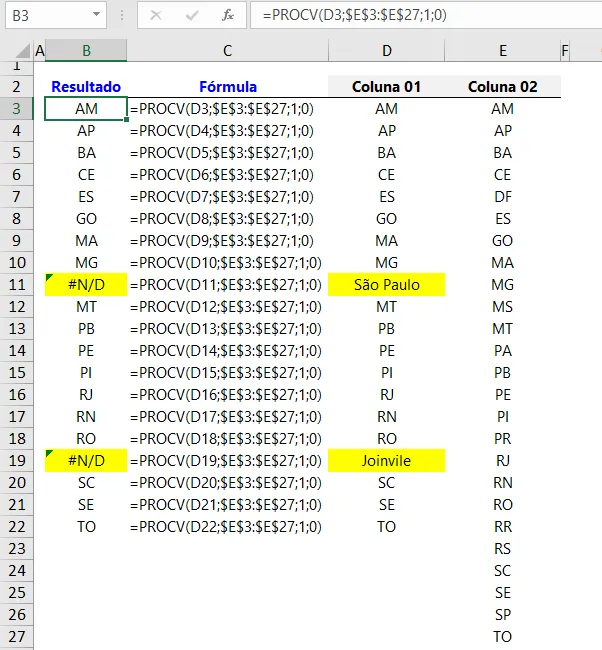Select column E header
Screen dimensions: 602x650
point(502,51)
